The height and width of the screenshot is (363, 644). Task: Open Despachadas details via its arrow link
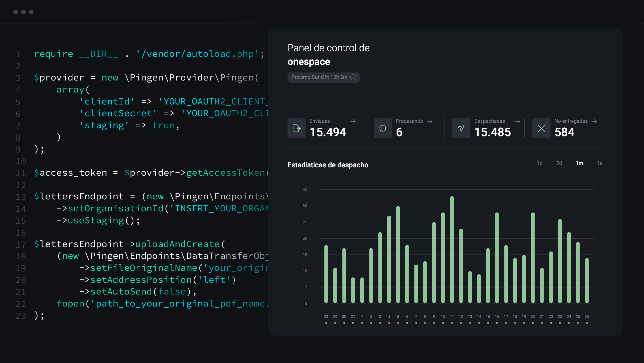(517, 121)
